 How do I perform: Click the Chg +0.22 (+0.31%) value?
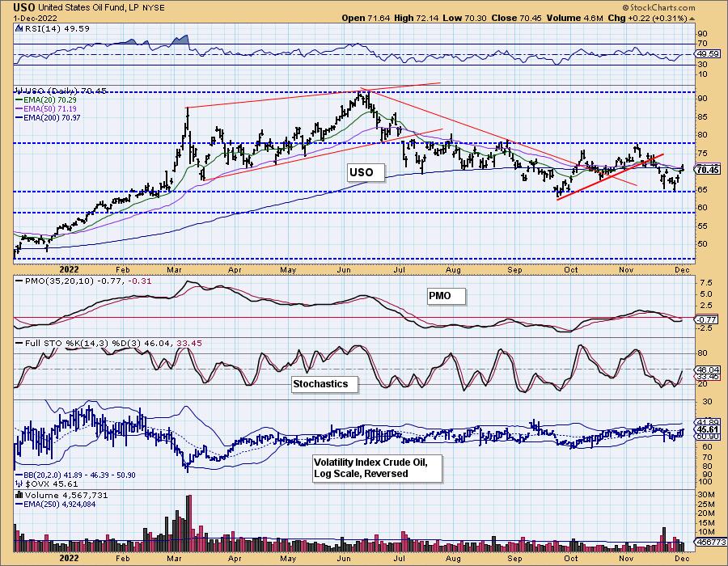pos(647,18)
